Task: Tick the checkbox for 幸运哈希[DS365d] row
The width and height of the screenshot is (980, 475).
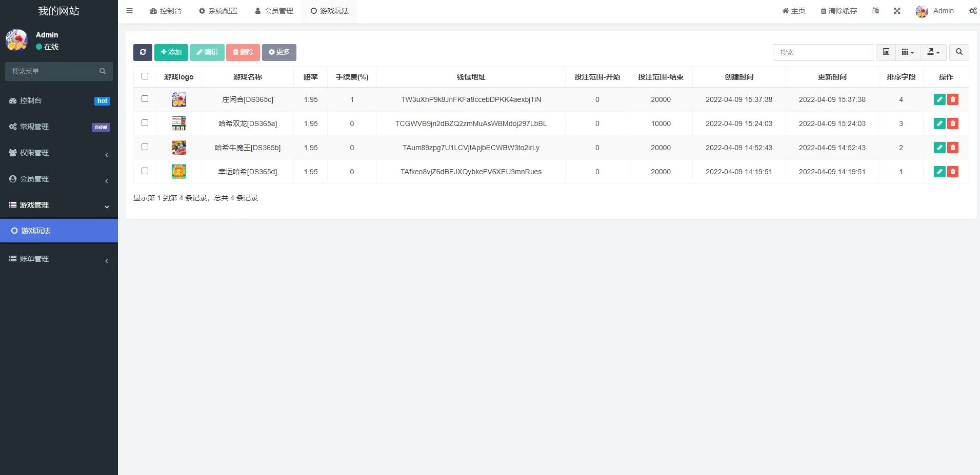Action: [145, 171]
